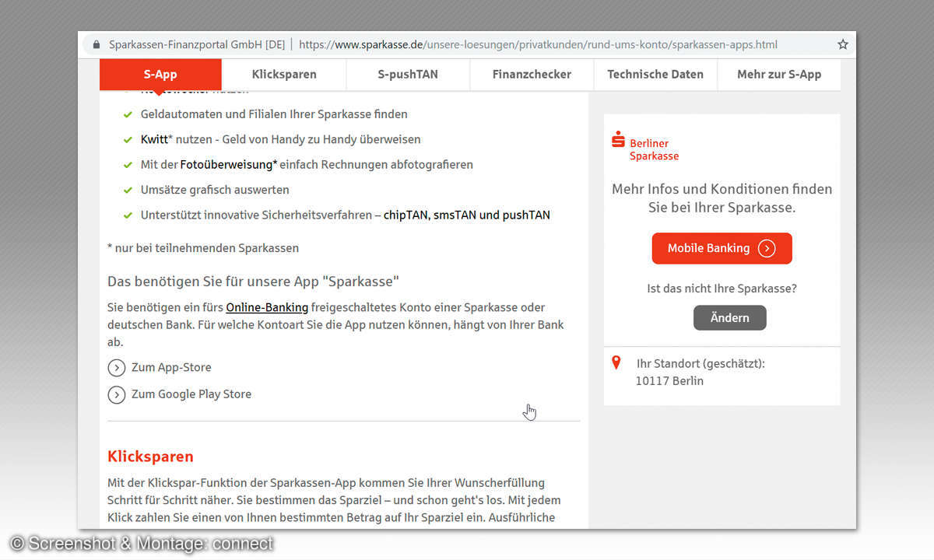Click the checkmark beside Fotoüberweisung line
This screenshot has width=934, height=560.
tap(128, 165)
